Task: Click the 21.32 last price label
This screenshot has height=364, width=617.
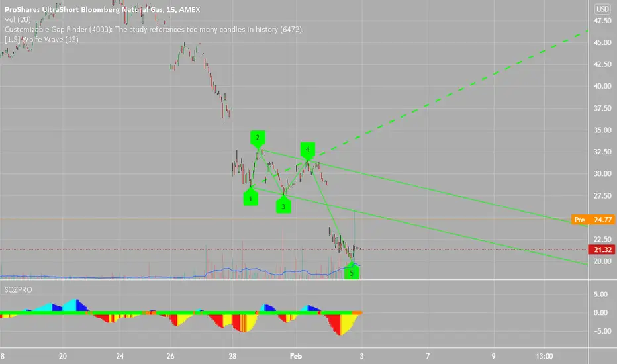Action: click(x=602, y=250)
